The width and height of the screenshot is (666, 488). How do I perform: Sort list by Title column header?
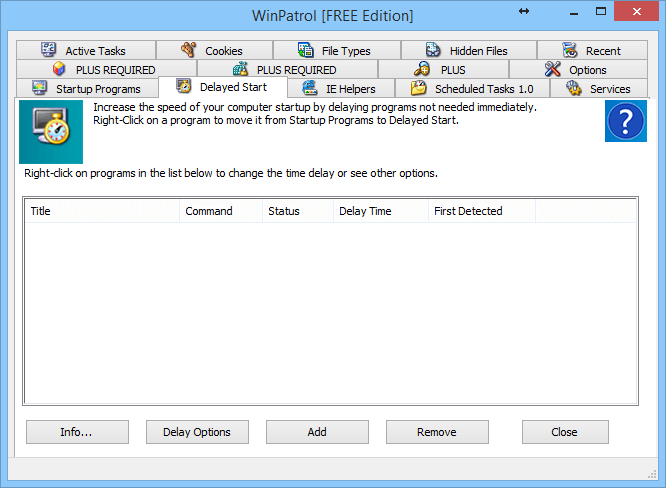102,211
